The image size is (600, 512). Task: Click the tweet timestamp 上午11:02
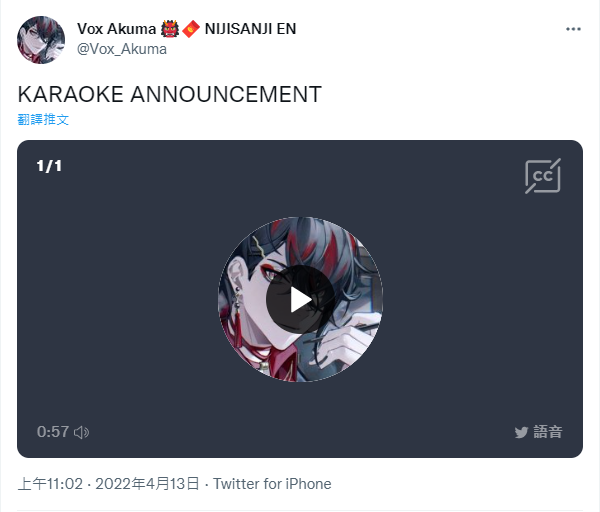point(50,484)
